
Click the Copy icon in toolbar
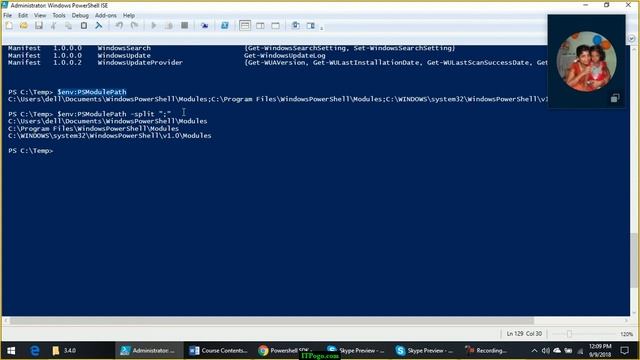pos(68,26)
